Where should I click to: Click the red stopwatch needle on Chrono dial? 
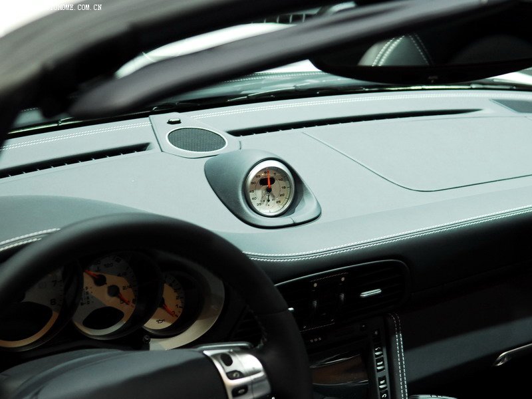click(269, 180)
